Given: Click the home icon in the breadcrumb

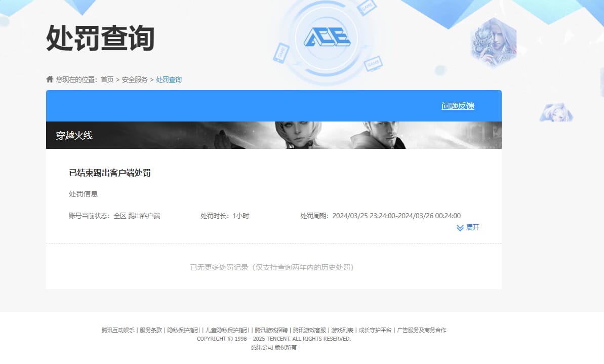Looking at the screenshot, I should 50,79.
